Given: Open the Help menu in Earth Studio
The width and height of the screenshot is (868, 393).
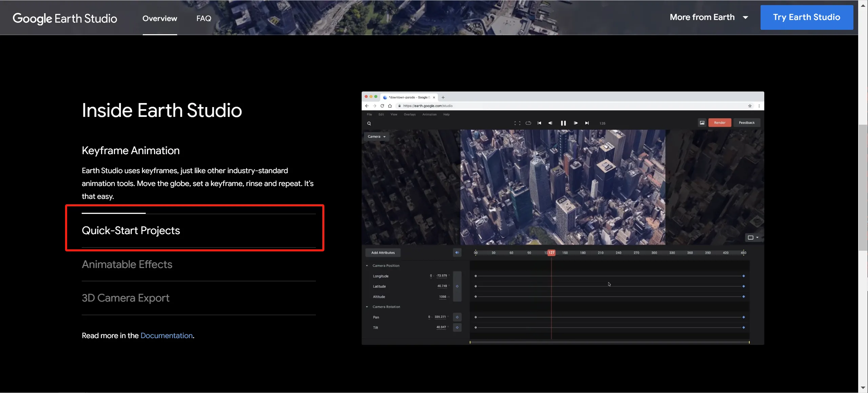Looking at the screenshot, I should pyautogui.click(x=446, y=115).
